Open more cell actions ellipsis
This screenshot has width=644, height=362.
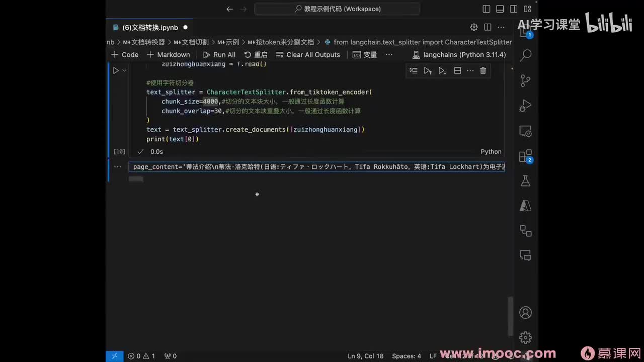[x=470, y=71]
